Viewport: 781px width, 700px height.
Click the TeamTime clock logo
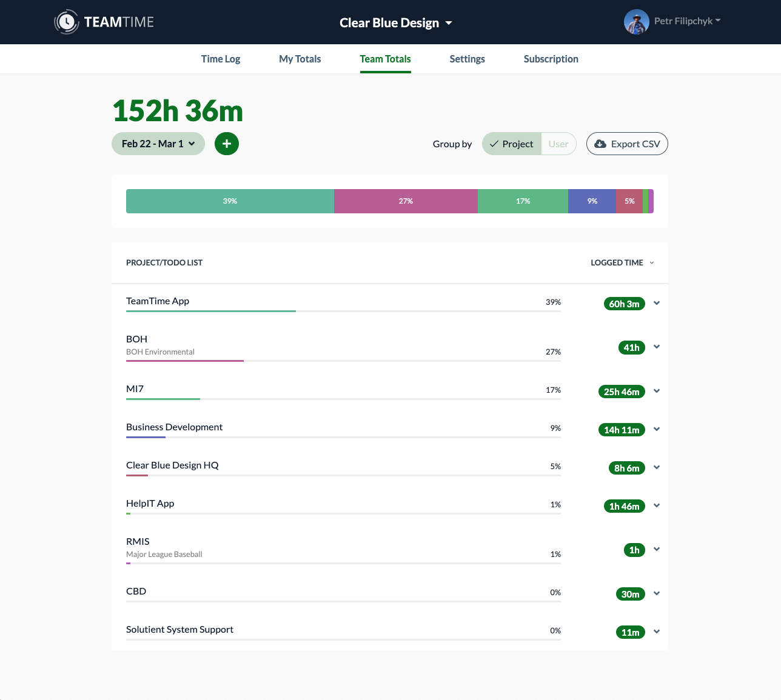67,22
